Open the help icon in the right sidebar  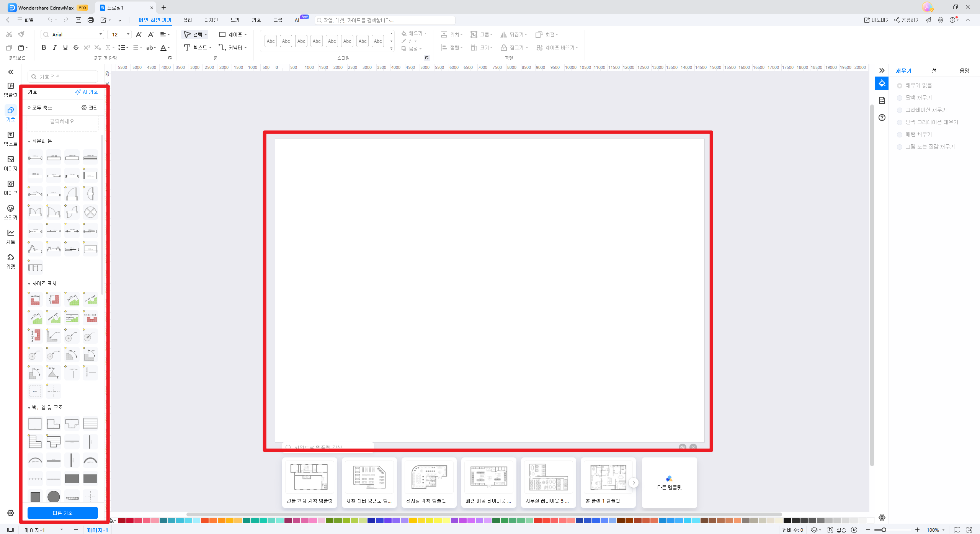[882, 118]
